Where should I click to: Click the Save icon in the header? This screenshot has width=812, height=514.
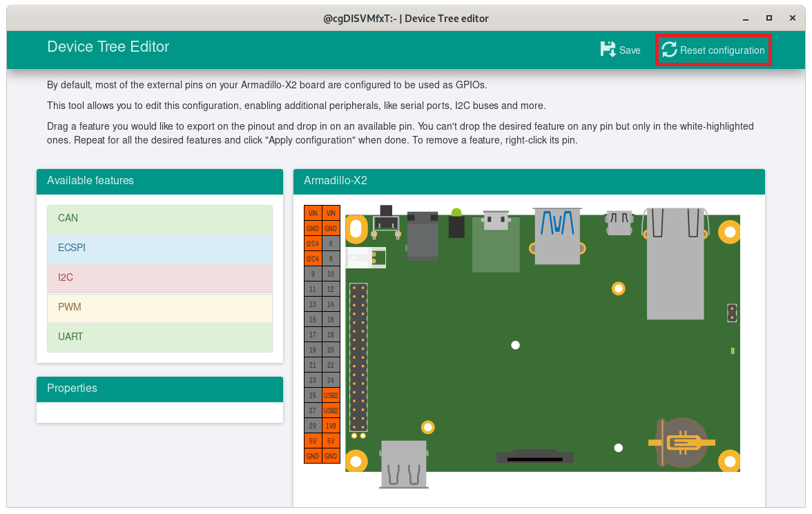coord(608,50)
